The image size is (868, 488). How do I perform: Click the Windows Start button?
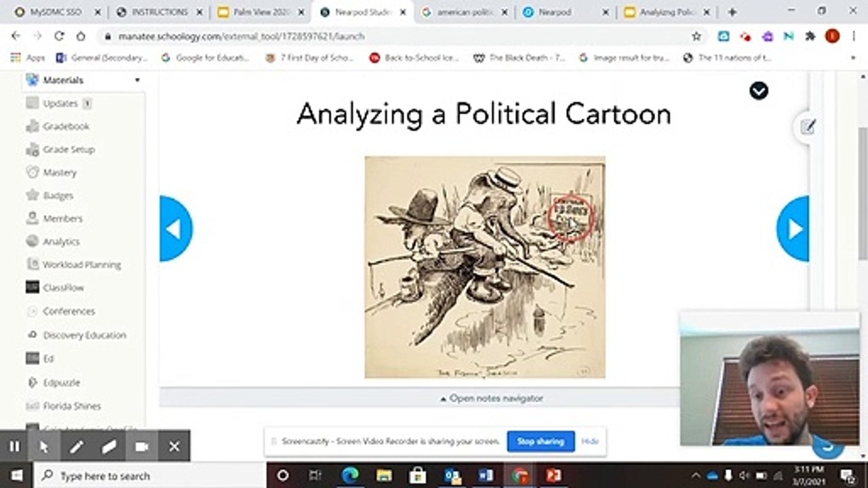(x=16, y=475)
